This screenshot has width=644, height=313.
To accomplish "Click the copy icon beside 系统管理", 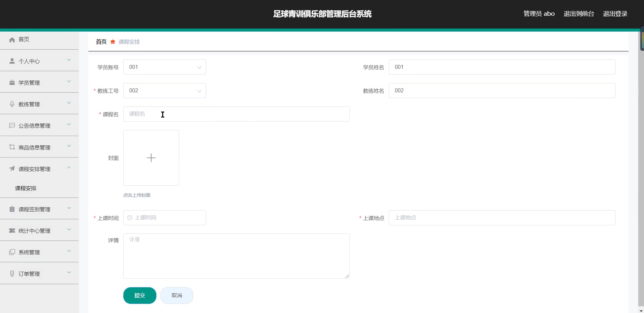I will tap(12, 252).
